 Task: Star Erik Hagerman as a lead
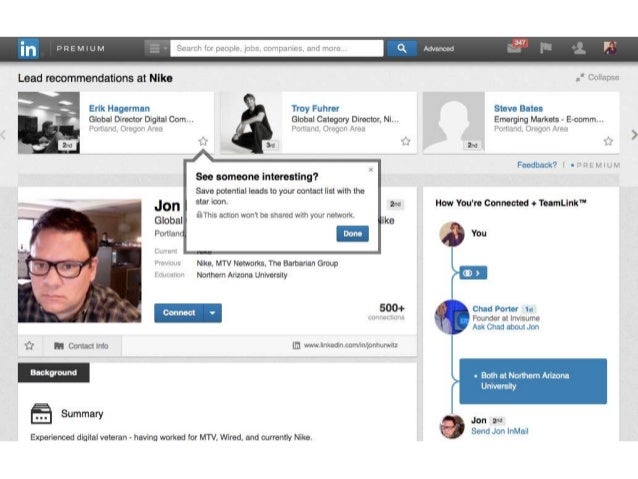pyautogui.click(x=203, y=141)
